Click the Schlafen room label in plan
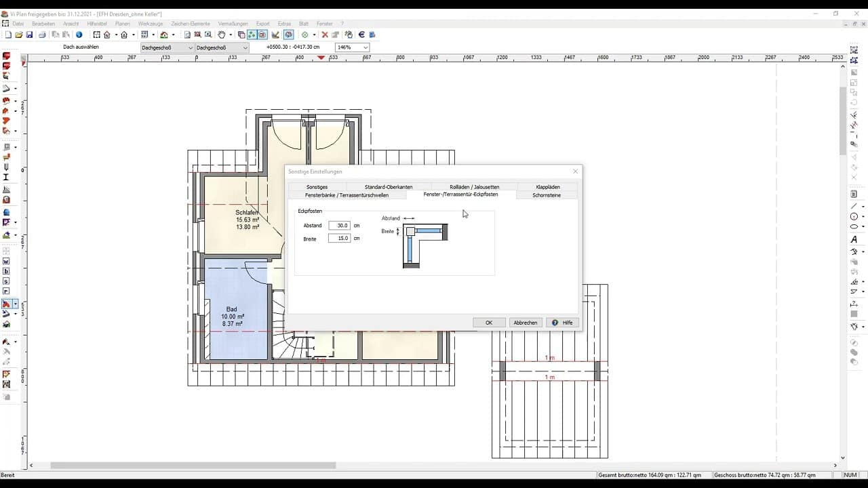 pyautogui.click(x=248, y=213)
